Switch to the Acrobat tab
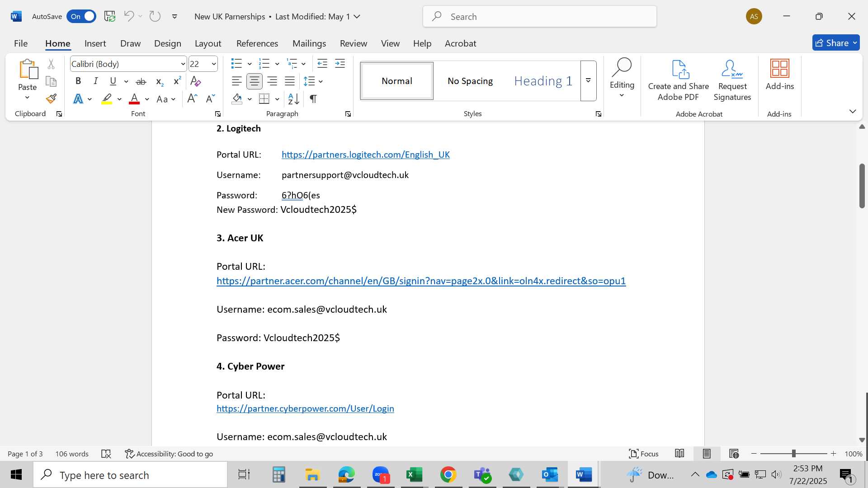Screen dimensions: 868x488 (460, 43)
